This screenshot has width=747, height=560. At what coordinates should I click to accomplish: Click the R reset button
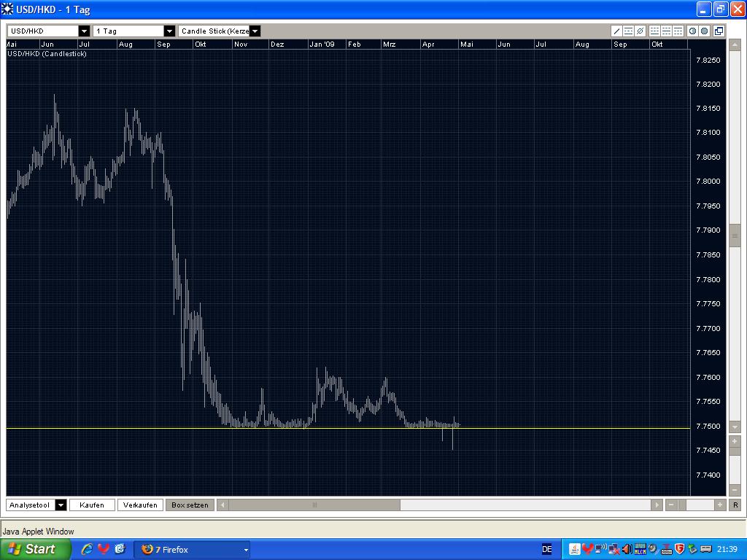pos(735,505)
